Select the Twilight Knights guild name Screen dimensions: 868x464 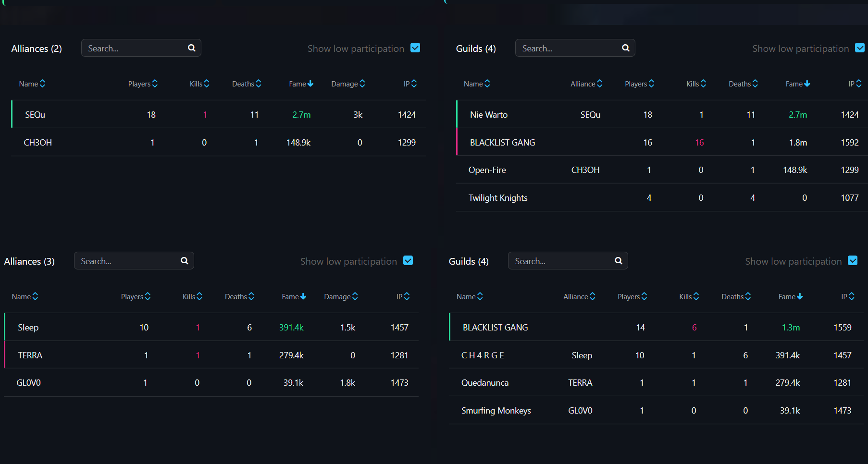pyautogui.click(x=498, y=198)
